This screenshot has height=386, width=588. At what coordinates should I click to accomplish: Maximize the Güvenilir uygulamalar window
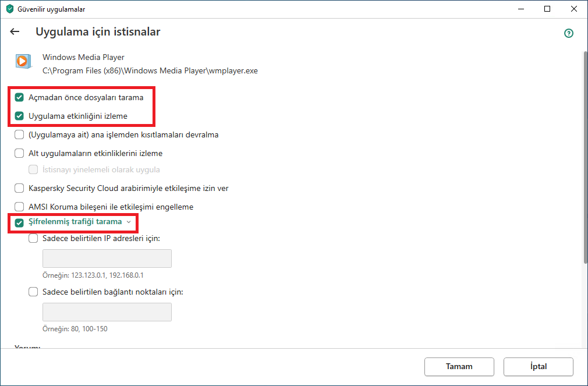click(547, 9)
